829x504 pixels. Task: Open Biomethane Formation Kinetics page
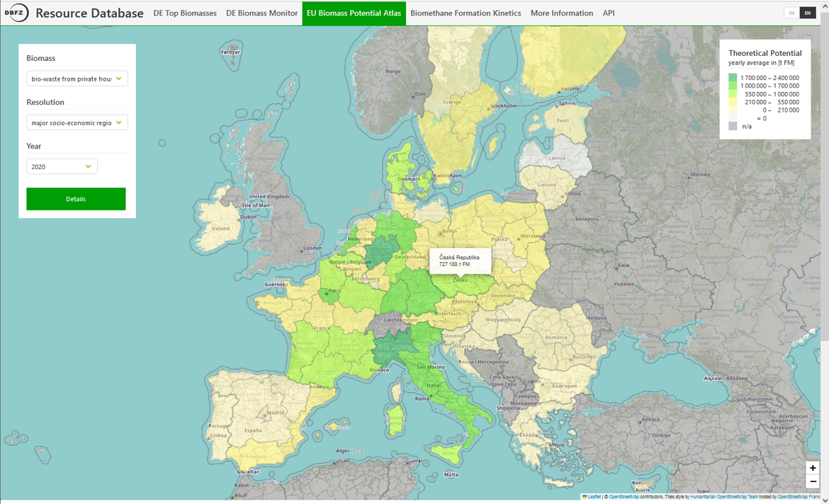(x=466, y=13)
